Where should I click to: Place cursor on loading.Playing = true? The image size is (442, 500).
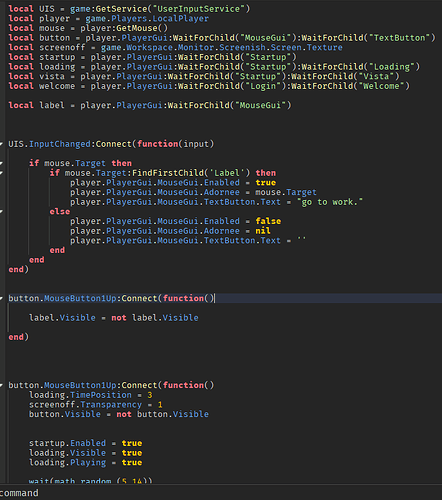pyautogui.click(x=85, y=463)
